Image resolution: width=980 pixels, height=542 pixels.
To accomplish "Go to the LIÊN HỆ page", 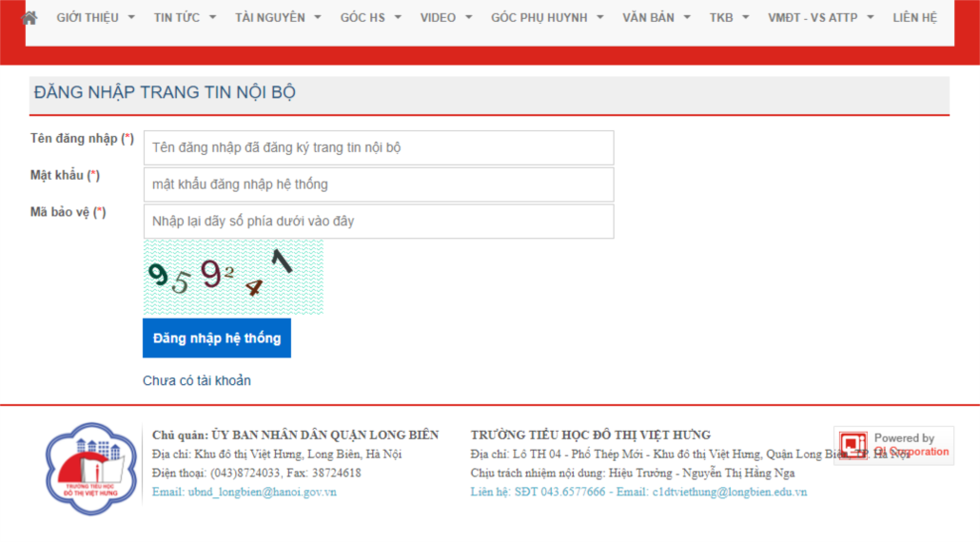I will (914, 17).
